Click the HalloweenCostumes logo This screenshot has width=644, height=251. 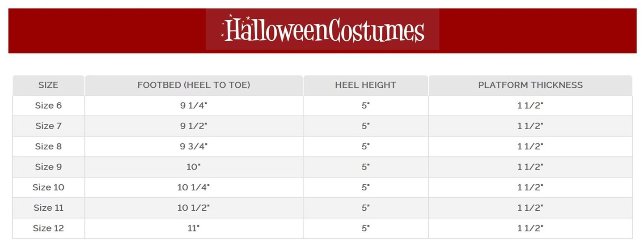[x=322, y=30]
